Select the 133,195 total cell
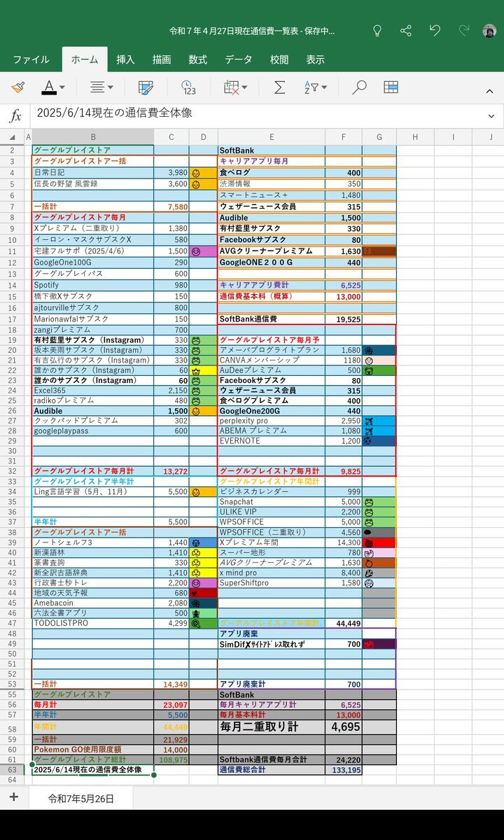Viewport: 504px width, 840px height. click(344, 770)
